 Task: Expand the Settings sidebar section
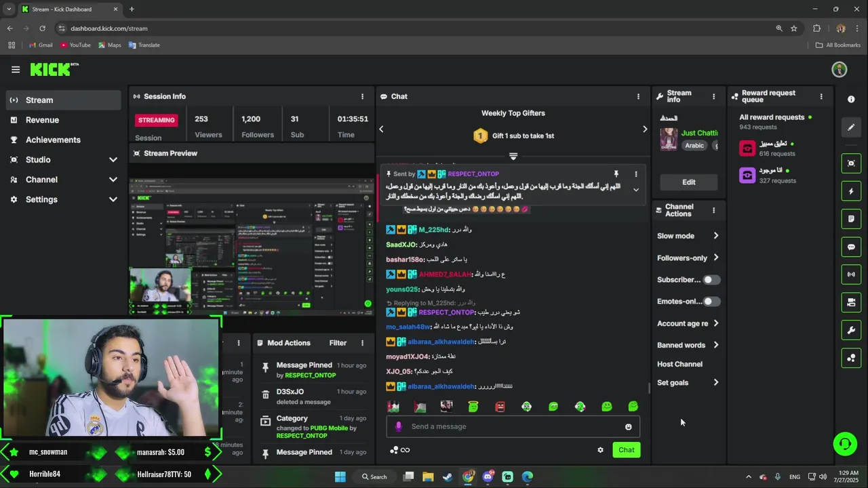113,199
